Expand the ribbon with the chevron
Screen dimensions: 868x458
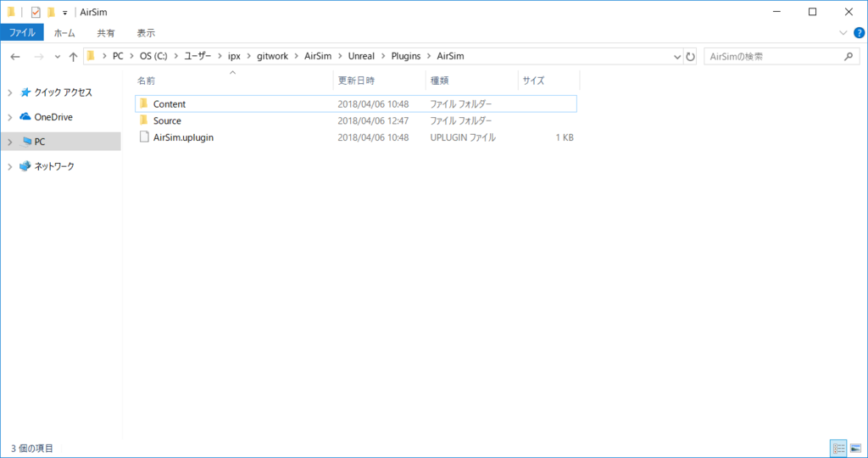coord(843,33)
